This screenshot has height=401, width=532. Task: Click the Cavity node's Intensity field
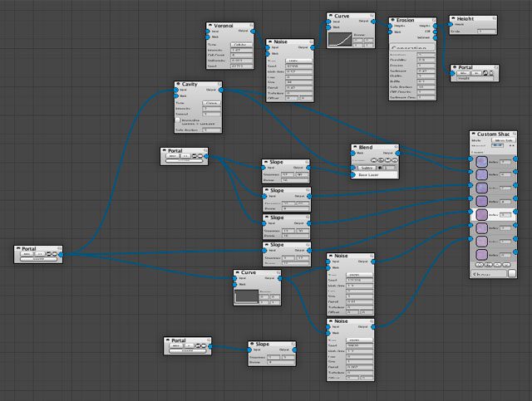(211, 109)
